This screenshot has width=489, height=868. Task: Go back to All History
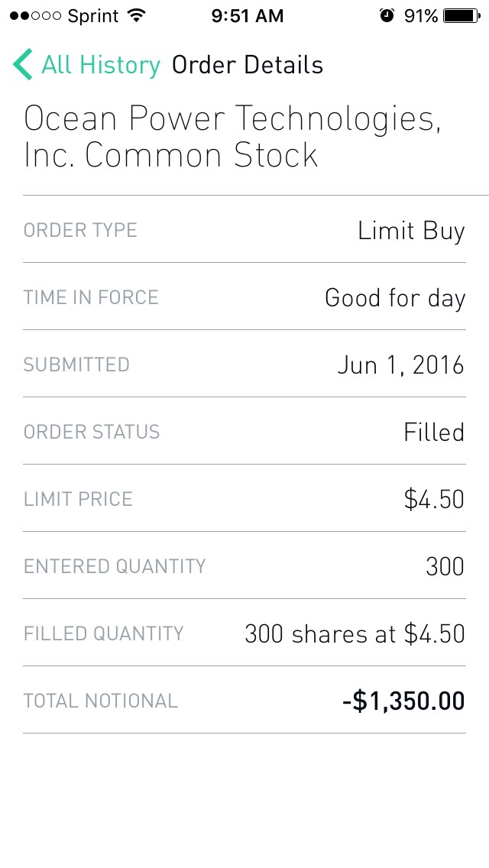pos(101,65)
